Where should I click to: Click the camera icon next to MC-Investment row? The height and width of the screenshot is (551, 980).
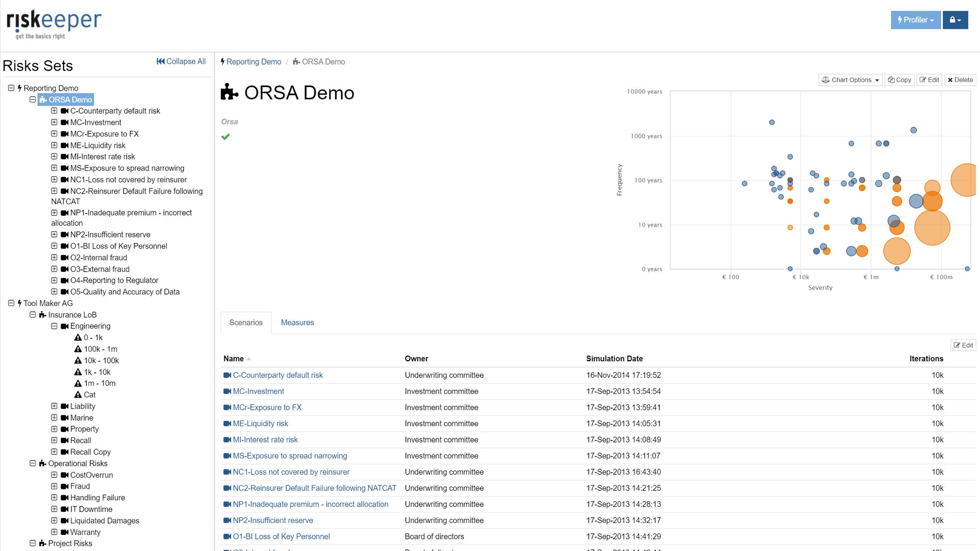point(227,391)
